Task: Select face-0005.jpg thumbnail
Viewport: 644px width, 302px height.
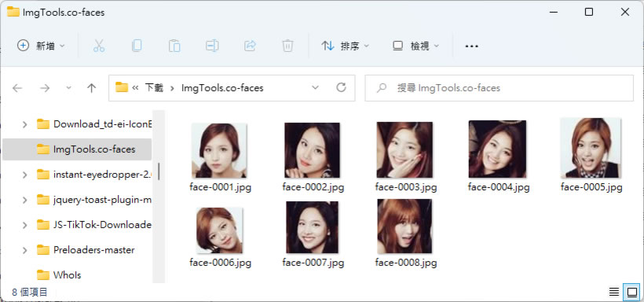Action: tap(591, 148)
